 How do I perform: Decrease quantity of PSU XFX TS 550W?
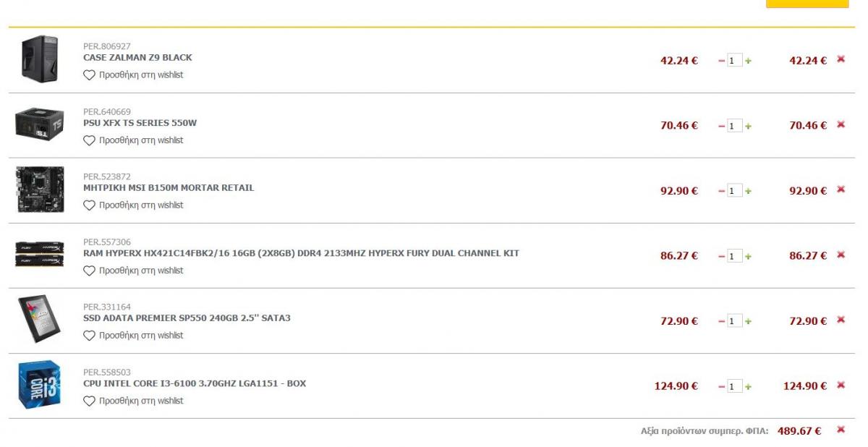coord(721,126)
